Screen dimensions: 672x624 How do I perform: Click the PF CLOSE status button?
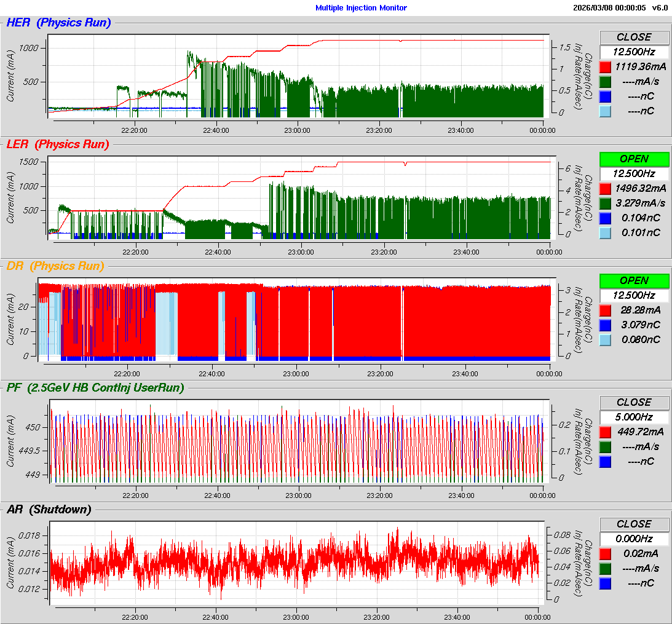point(634,403)
